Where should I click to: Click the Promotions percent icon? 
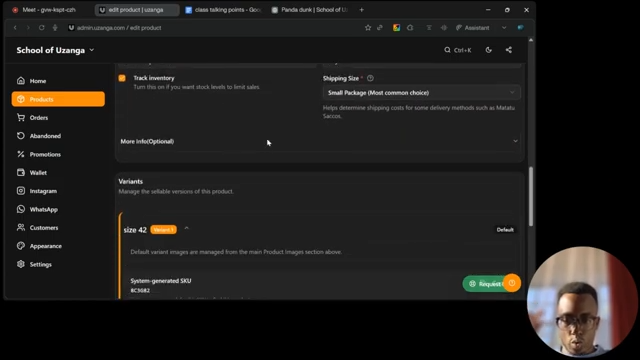point(21,154)
